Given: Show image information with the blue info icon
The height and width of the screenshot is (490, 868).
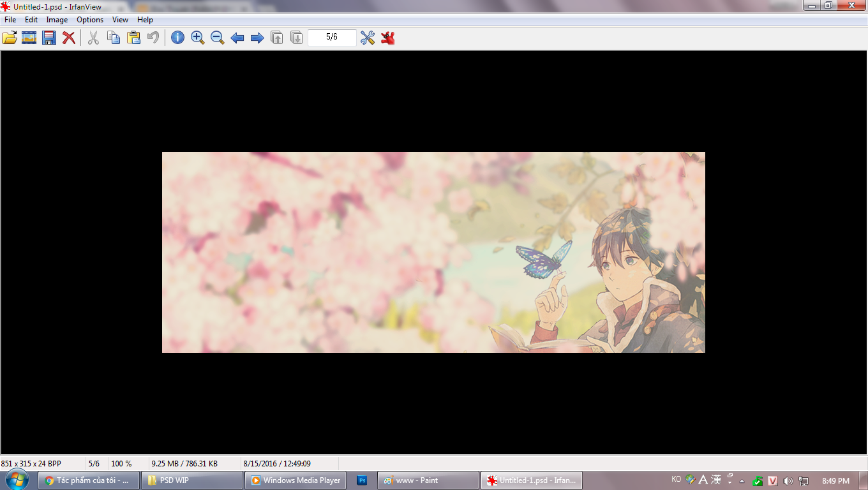Looking at the screenshot, I should [178, 38].
